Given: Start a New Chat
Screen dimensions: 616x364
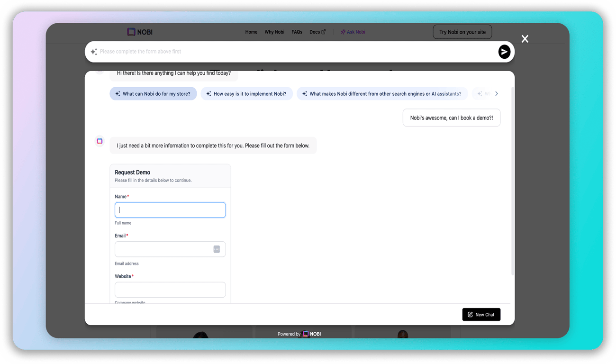Looking at the screenshot, I should click(x=481, y=315).
